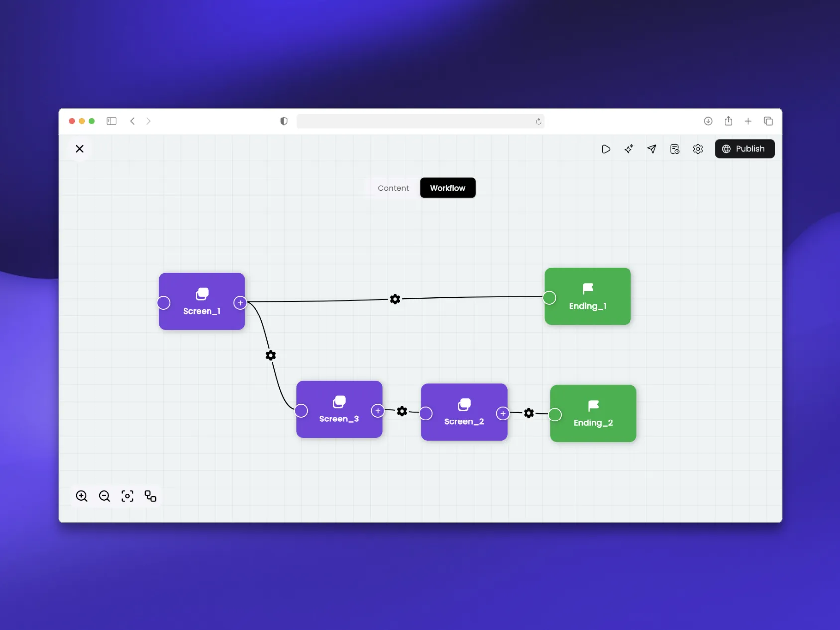Click the share/send icon in the top toolbar
Image resolution: width=840 pixels, height=630 pixels.
tap(652, 149)
